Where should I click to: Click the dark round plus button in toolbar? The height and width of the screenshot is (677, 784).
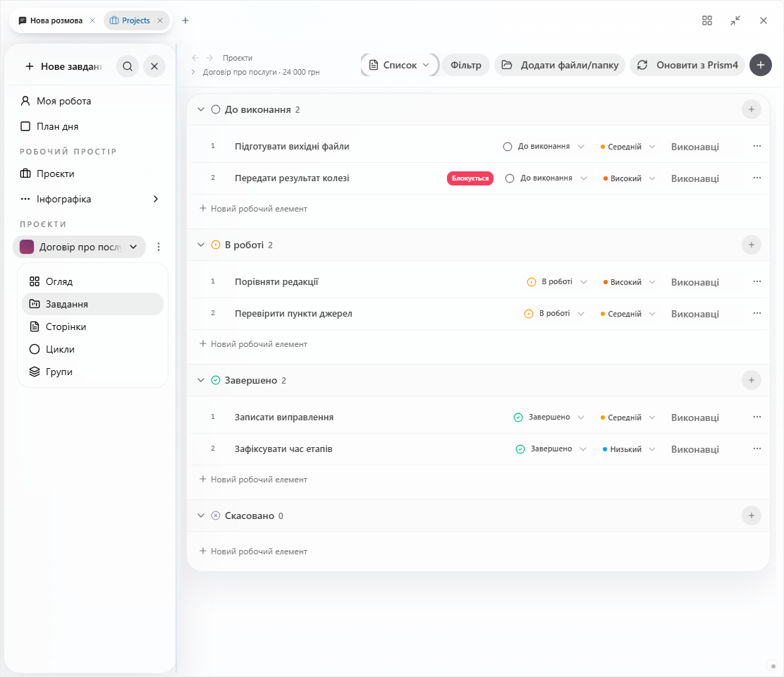761,65
